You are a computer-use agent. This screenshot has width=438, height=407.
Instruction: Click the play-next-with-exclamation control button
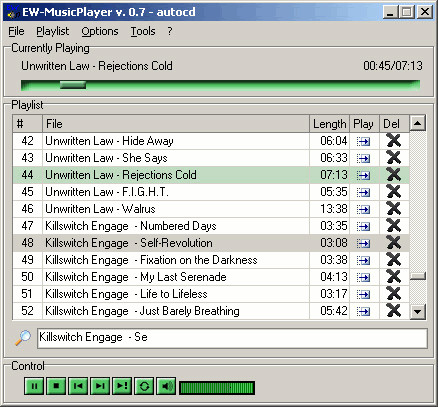coord(122,386)
